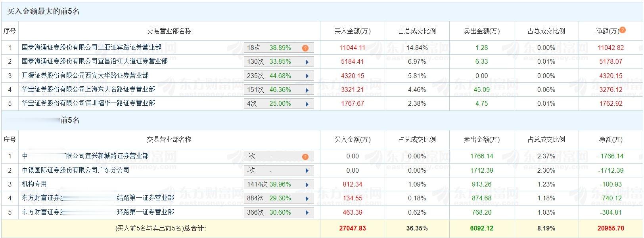The image size is (644, 238).
Task: Click net amount 1762.92
Action: pos(611,103)
